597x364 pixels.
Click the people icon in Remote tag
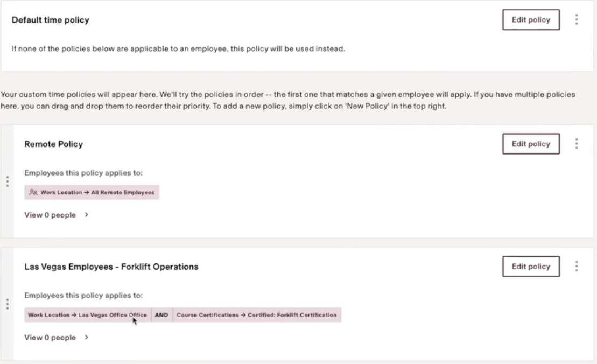point(33,192)
